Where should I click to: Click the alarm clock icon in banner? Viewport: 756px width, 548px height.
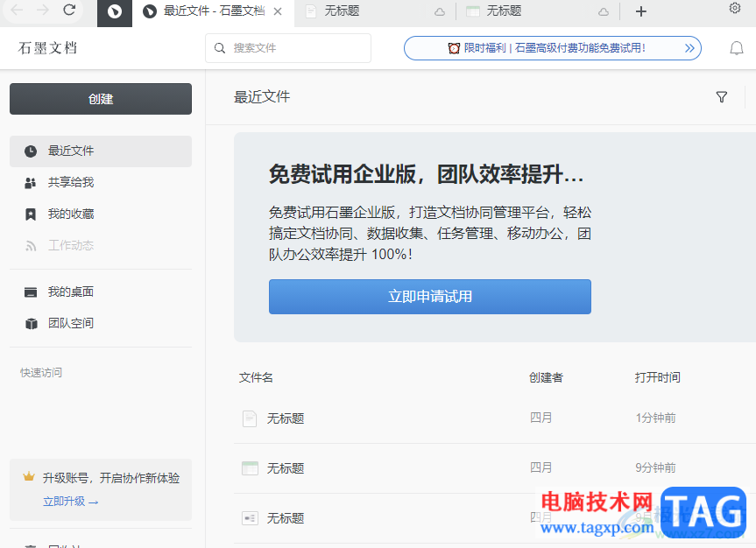(x=454, y=48)
